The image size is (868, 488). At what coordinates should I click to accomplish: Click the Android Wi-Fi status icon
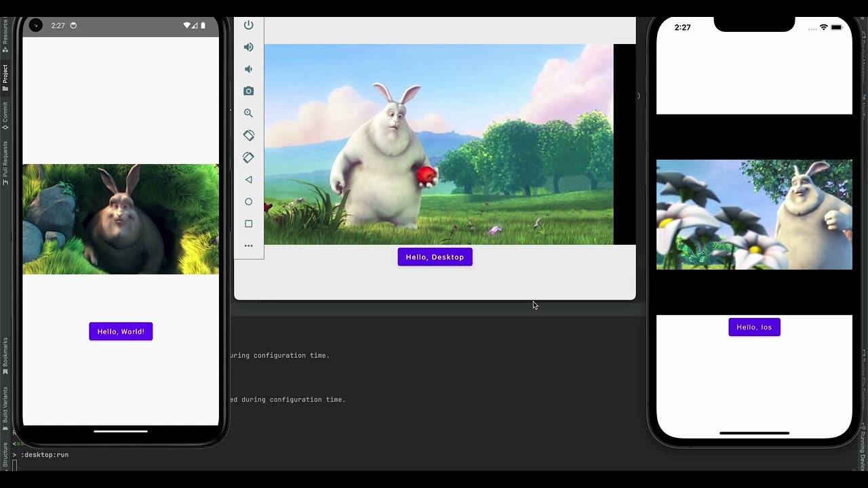187,26
